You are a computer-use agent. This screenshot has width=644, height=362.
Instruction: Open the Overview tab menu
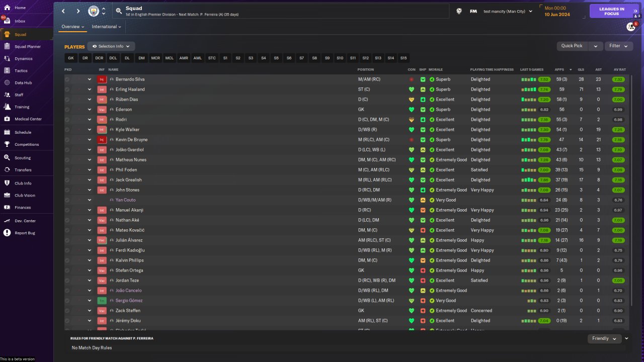(73, 27)
